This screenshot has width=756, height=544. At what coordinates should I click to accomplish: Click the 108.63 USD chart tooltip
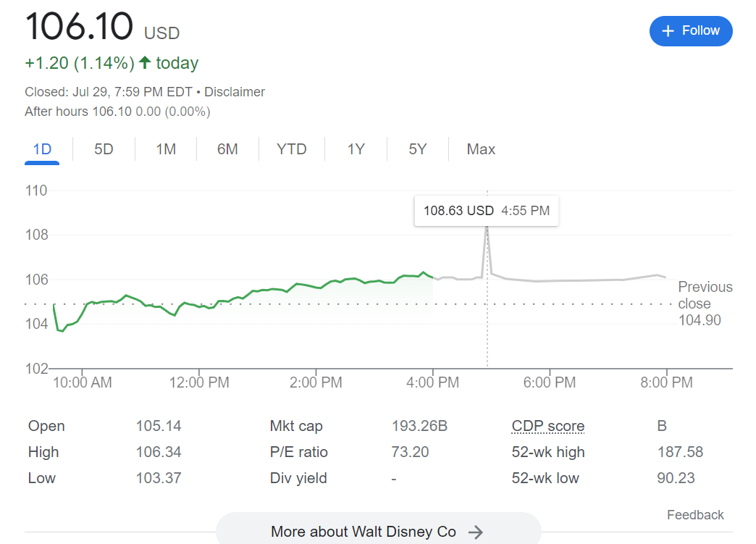pos(486,211)
